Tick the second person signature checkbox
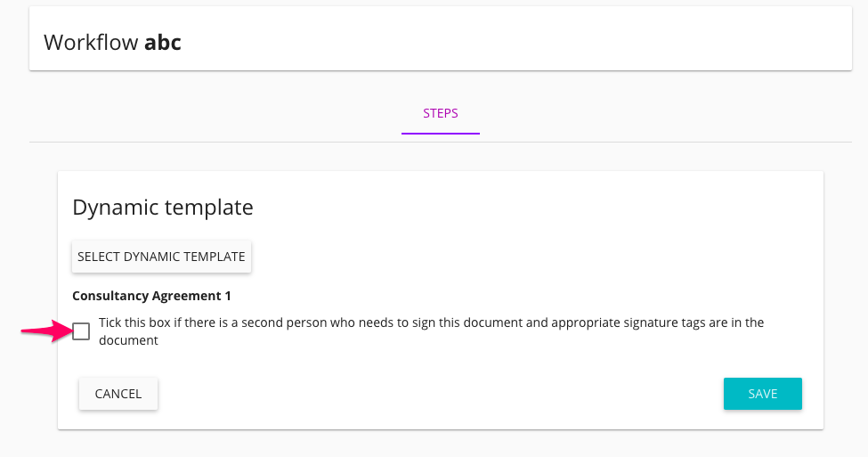The width and height of the screenshot is (868, 457). coord(81,331)
